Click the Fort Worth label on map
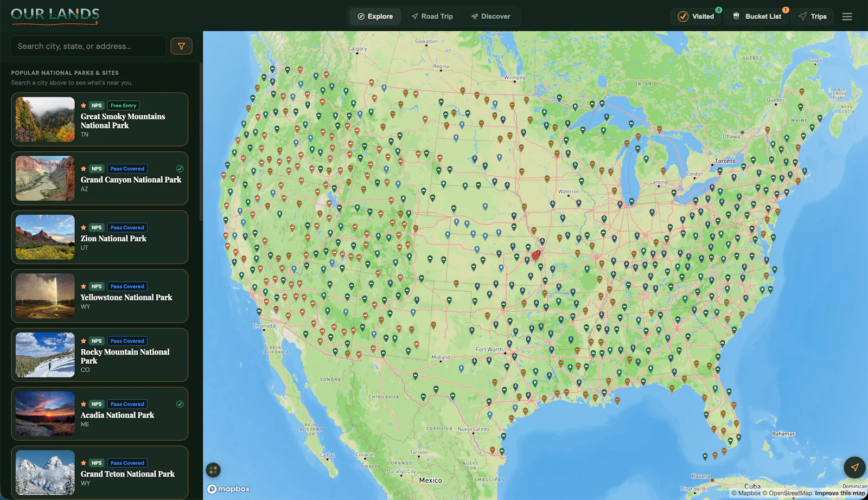Screen dimensions: 868x500 coord(489,350)
